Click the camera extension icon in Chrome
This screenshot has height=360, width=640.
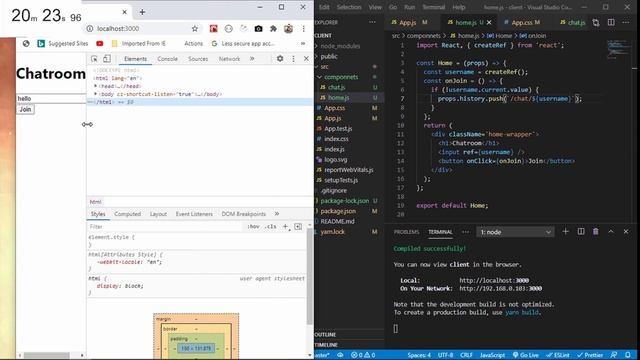258,29
